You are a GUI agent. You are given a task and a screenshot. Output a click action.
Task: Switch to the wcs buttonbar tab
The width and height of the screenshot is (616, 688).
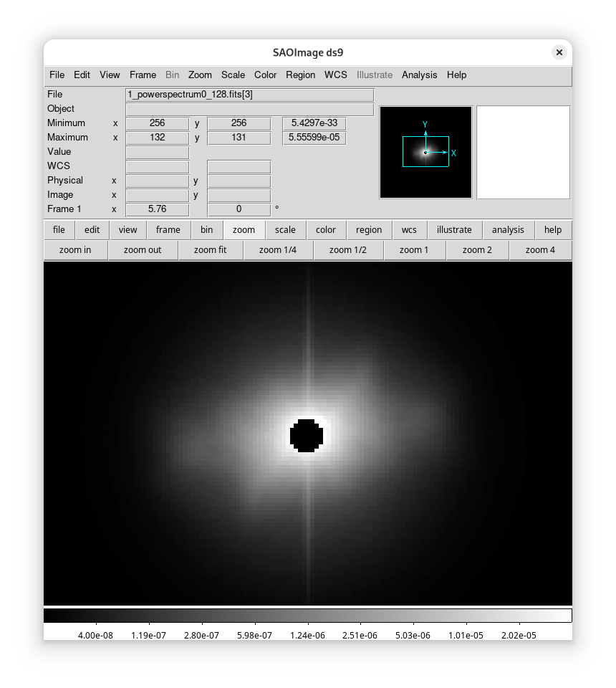pos(409,230)
